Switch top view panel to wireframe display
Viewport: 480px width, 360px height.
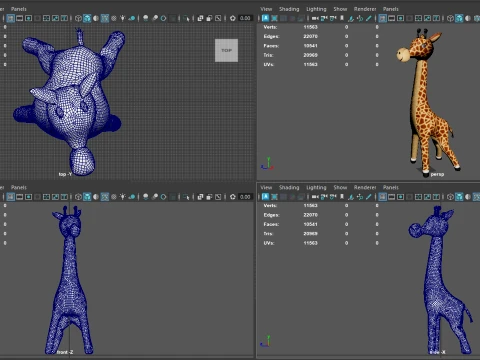78,18
